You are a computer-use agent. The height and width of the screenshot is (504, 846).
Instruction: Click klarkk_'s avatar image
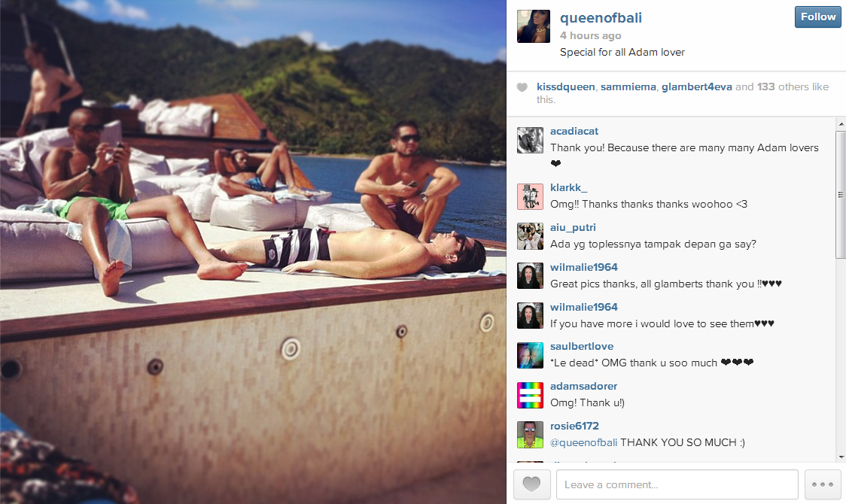[x=530, y=197]
